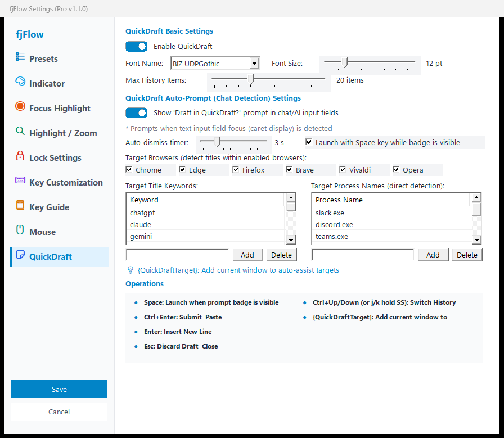
Task: Click the process list scroll-up arrow
Action: 476,197
